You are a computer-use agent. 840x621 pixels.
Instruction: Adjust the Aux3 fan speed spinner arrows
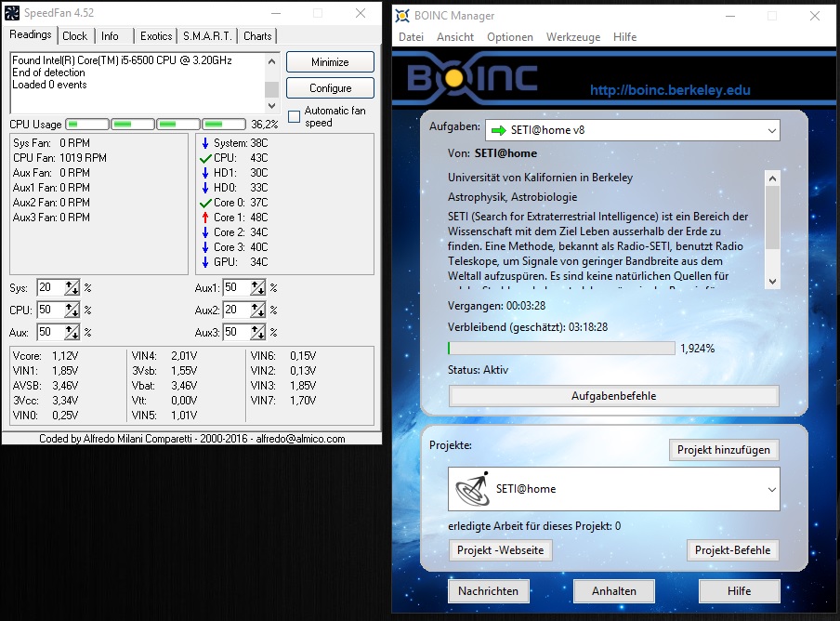(258, 332)
